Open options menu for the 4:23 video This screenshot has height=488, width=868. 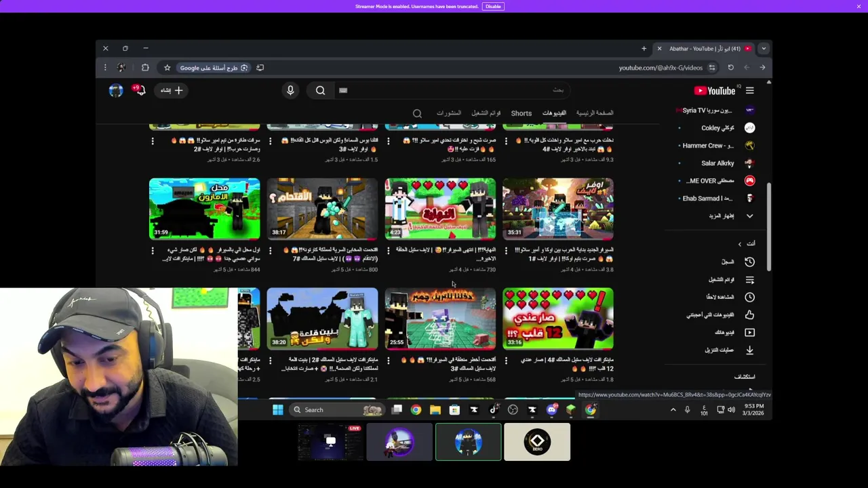[x=389, y=251]
